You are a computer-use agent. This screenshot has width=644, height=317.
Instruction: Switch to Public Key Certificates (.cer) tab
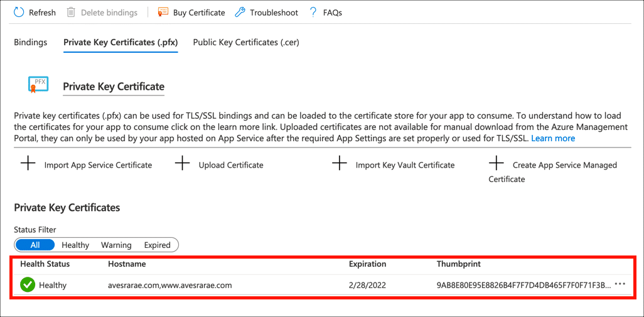click(246, 43)
